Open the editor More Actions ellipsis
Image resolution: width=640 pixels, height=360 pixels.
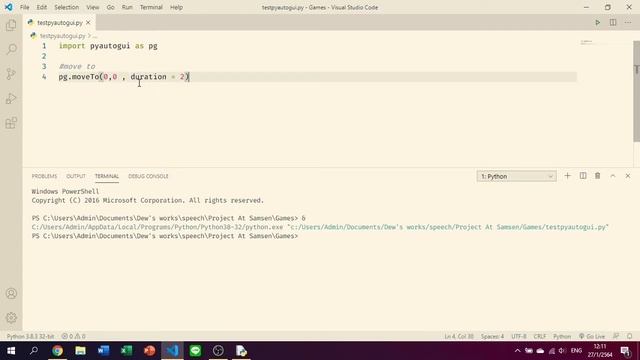click(x=628, y=22)
